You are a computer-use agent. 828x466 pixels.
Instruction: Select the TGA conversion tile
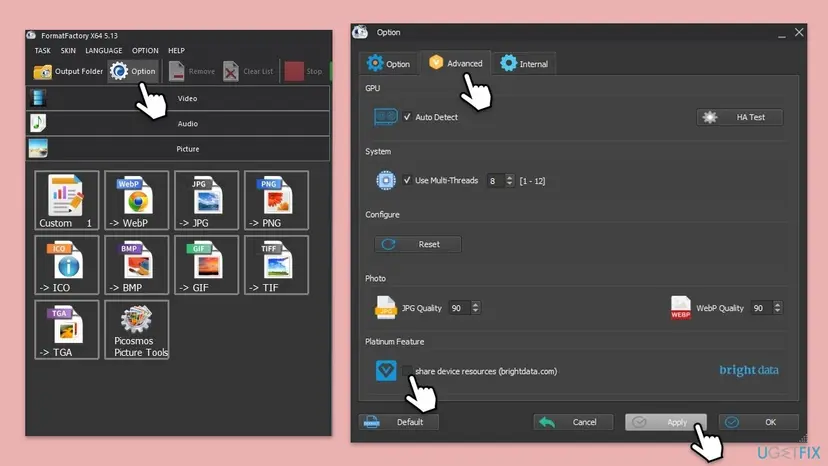click(67, 330)
